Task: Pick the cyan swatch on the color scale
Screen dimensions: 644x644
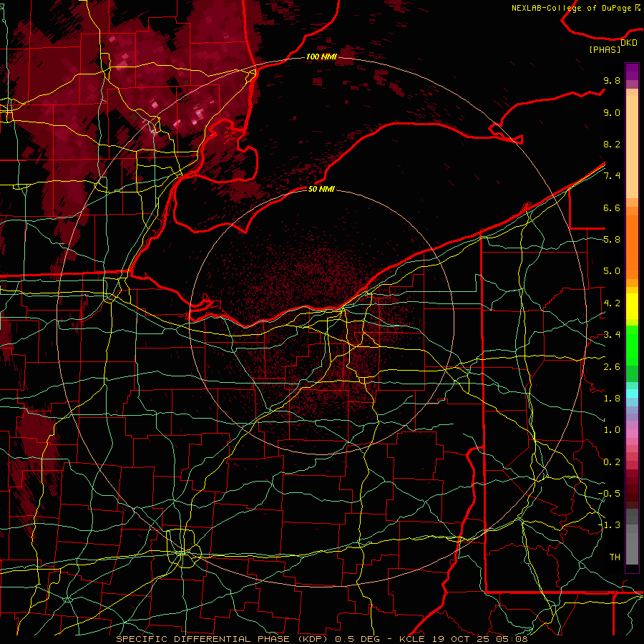Action: pyautogui.click(x=632, y=394)
